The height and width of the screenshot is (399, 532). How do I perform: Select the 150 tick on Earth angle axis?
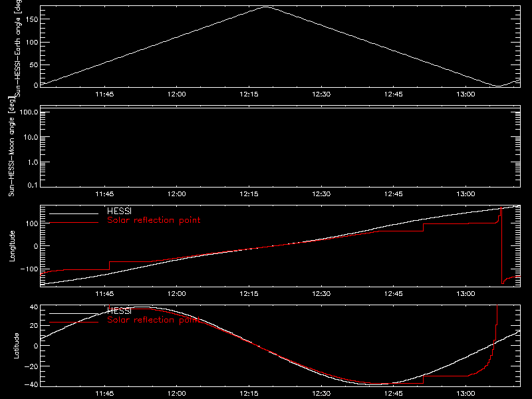point(32,19)
